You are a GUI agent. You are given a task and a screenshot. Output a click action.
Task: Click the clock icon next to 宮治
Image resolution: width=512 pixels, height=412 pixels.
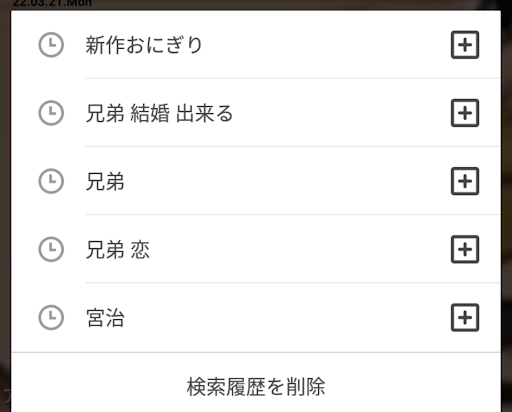tap(51, 317)
